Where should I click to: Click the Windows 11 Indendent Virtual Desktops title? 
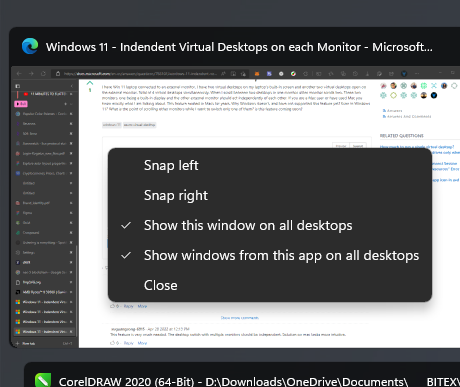[x=239, y=47]
